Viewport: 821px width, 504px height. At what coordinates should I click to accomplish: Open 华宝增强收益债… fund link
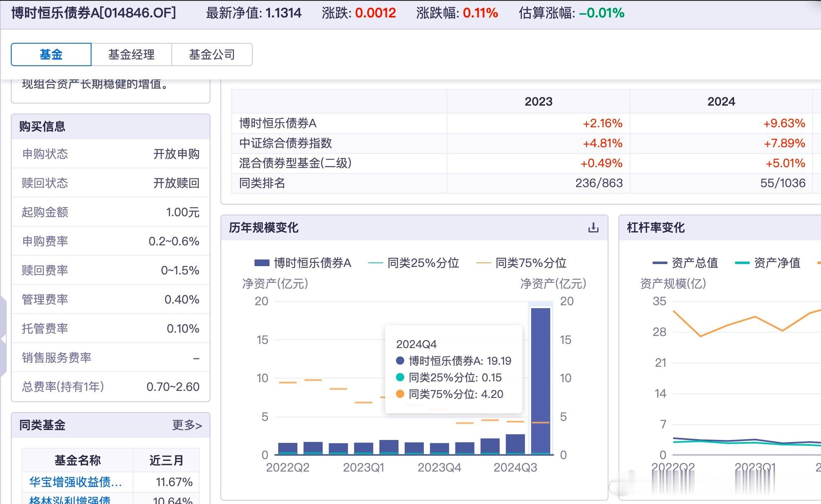click(x=76, y=482)
